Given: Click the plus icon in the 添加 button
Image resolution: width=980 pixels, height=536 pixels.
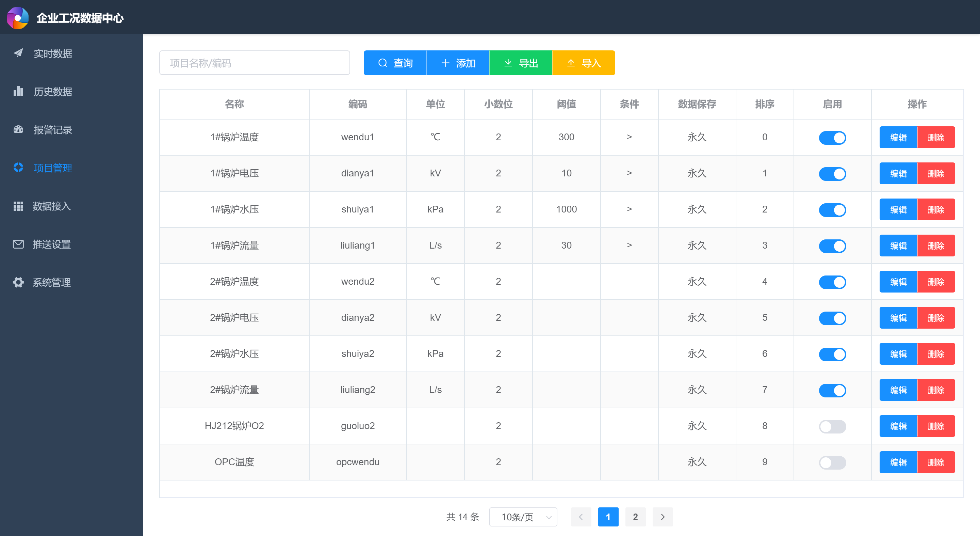Looking at the screenshot, I should 445,63.
